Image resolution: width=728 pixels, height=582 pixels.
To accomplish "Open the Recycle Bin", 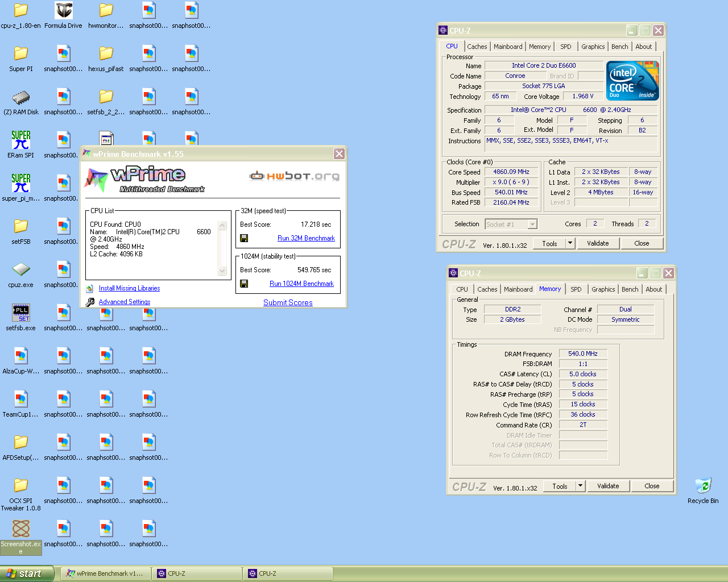I will (703, 485).
